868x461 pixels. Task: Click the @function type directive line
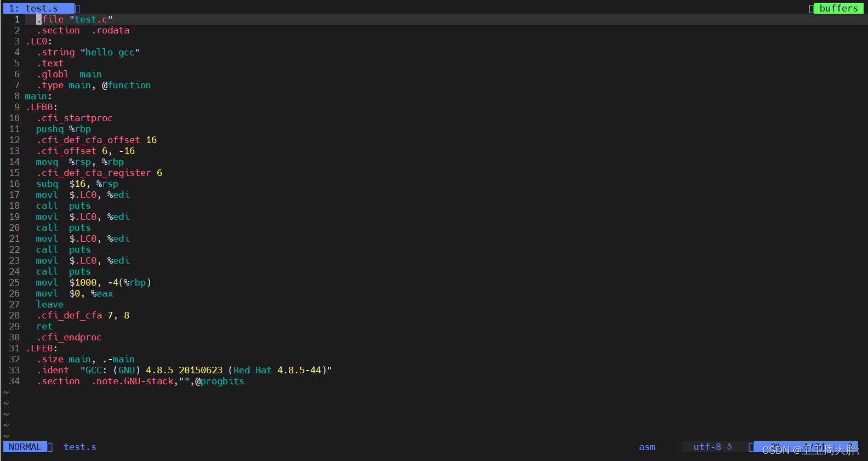[x=94, y=85]
